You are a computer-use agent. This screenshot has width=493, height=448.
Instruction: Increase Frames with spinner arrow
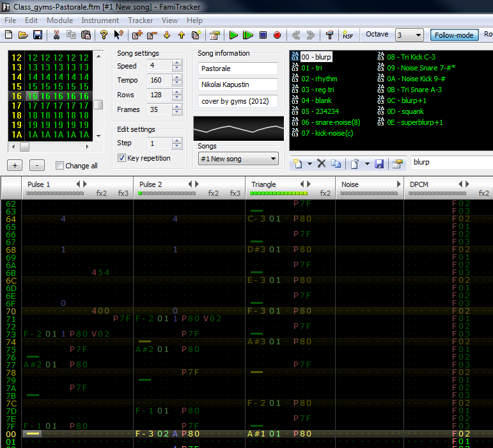pos(176,107)
